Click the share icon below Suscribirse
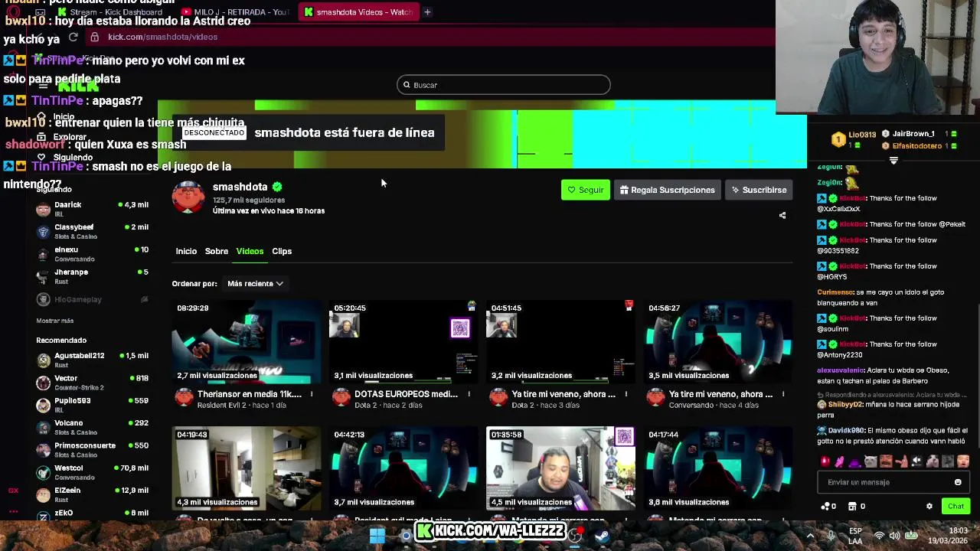The height and width of the screenshot is (551, 980). tap(782, 216)
